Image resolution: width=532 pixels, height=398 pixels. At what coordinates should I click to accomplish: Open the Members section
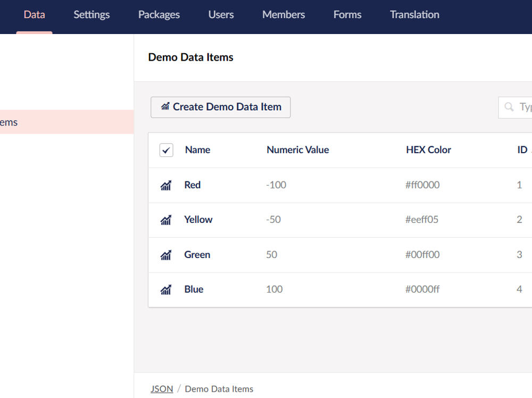pyautogui.click(x=284, y=15)
